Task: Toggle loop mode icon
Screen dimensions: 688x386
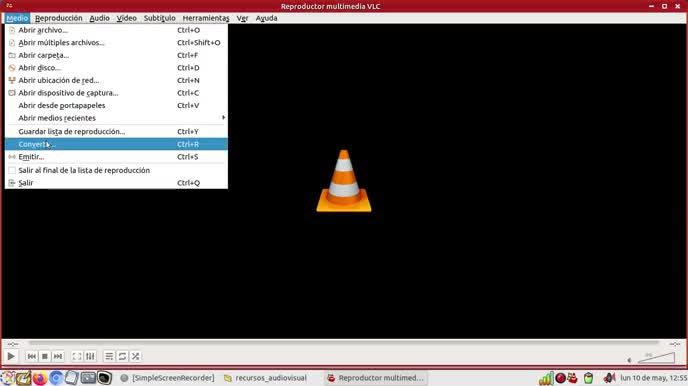Action: (122, 357)
